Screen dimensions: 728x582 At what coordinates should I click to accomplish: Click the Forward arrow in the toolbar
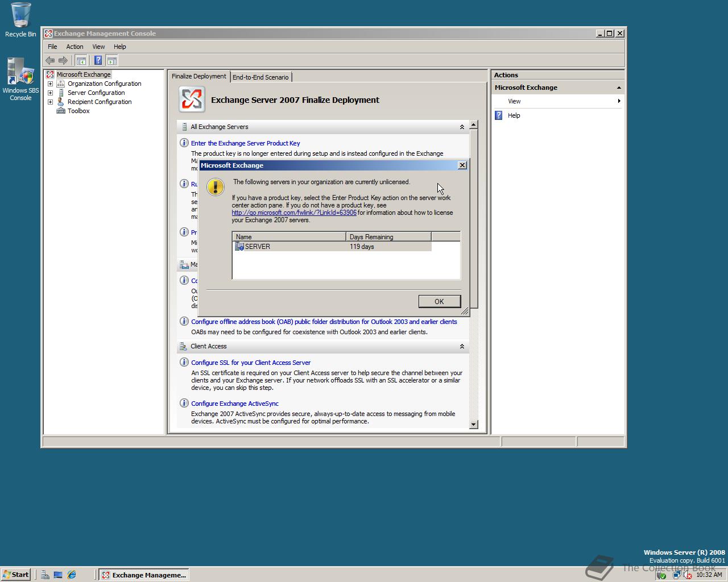tap(63, 60)
